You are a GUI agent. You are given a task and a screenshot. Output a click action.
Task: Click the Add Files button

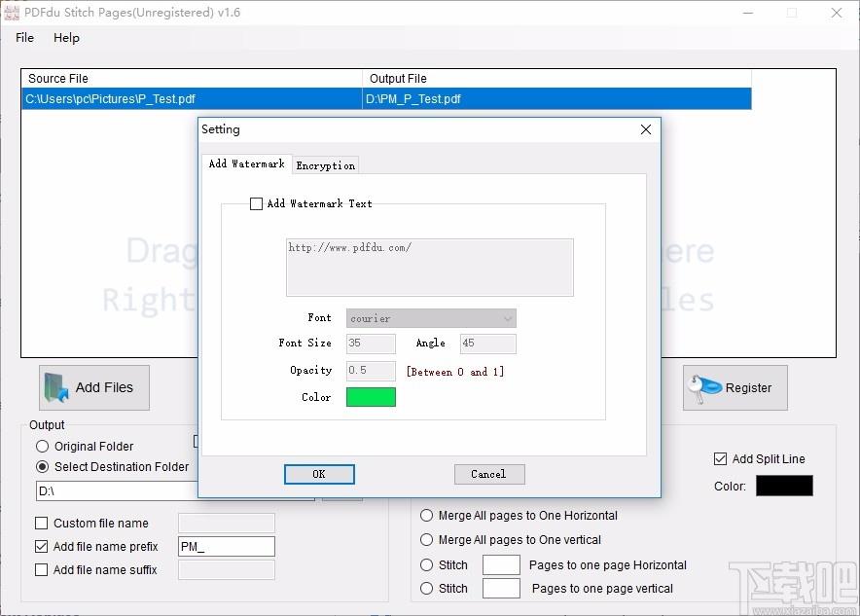[93, 388]
